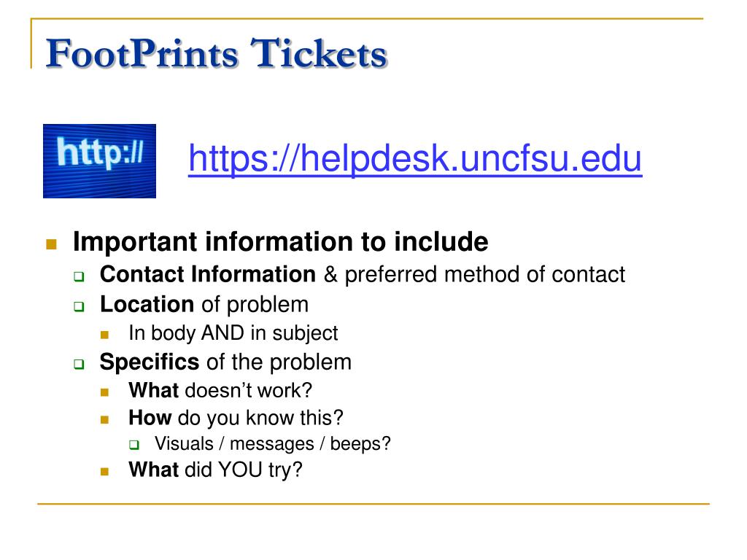Select the line Visuals / messages / beeps?

click(273, 444)
